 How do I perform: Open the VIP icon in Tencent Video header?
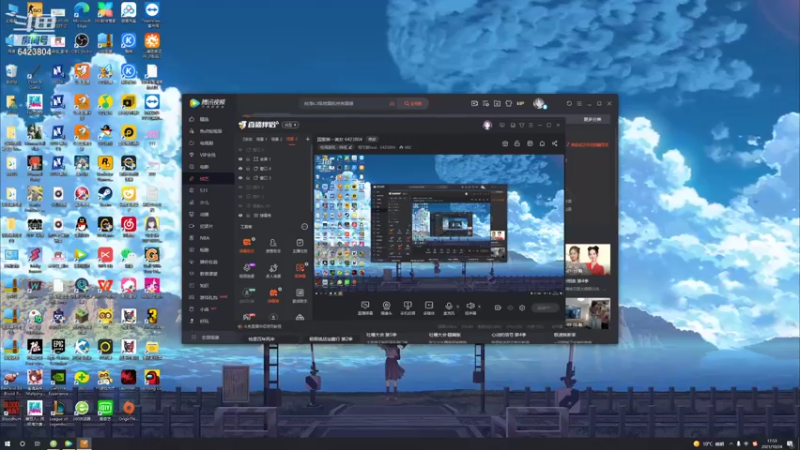click(520, 103)
